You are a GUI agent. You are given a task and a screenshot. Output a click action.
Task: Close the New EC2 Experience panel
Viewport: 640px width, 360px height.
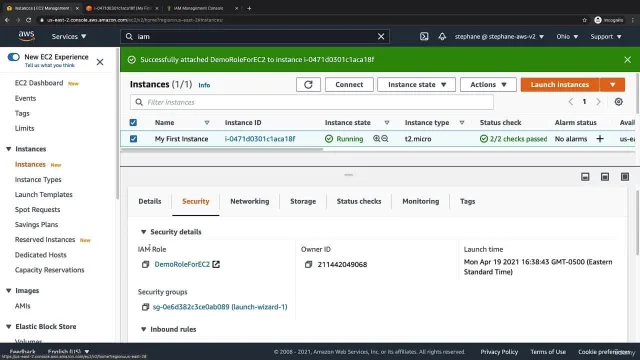click(100, 62)
